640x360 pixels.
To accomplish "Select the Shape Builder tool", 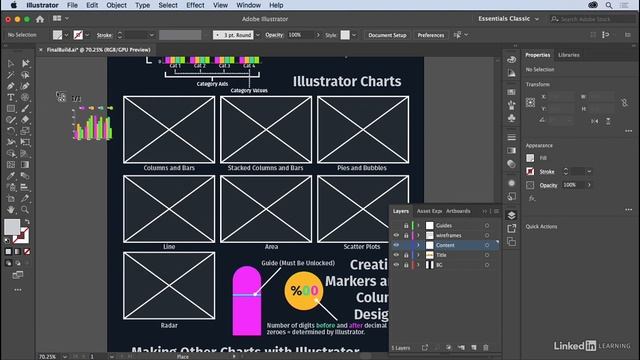I will coord(11,153).
